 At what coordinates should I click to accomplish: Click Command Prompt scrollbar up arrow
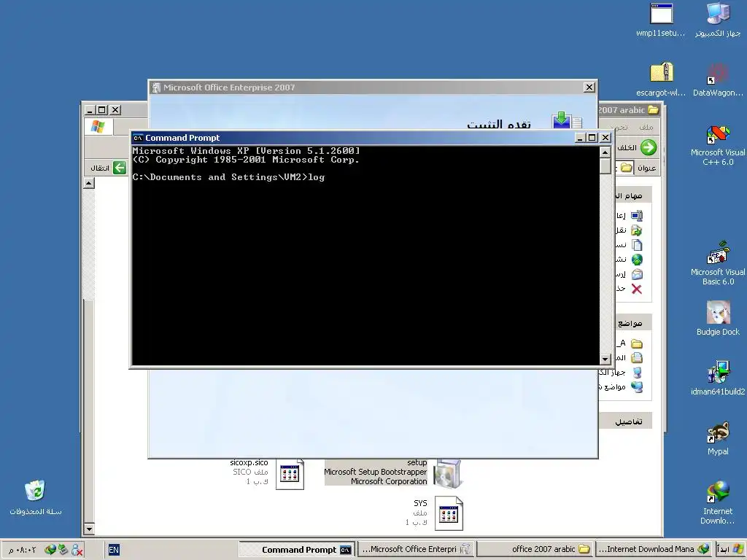pyautogui.click(x=605, y=152)
